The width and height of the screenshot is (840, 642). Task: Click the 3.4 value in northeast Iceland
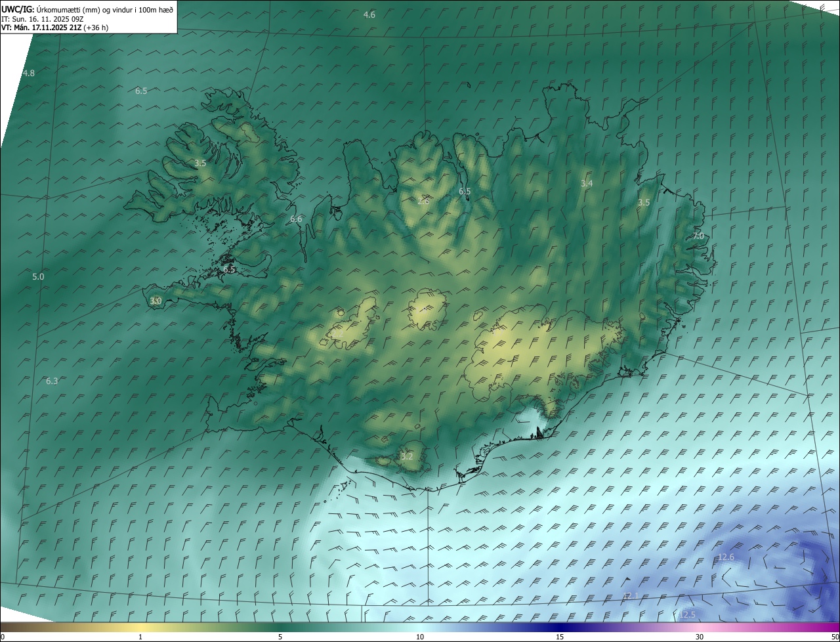pyautogui.click(x=587, y=184)
